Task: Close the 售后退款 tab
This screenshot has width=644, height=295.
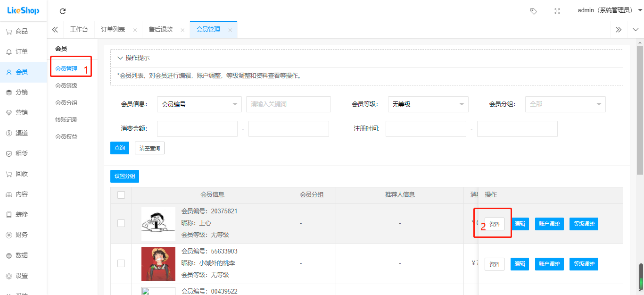Action: [182, 30]
